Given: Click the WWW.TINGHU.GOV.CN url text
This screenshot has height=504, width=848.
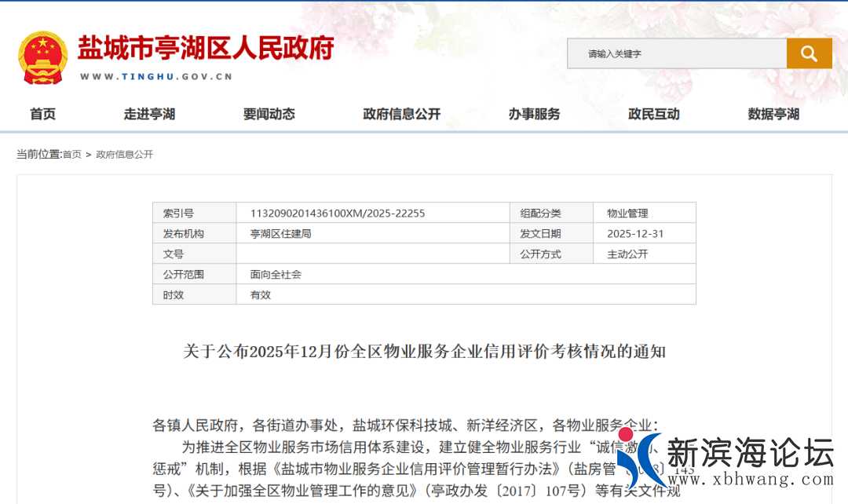Looking at the screenshot, I should coord(156,77).
